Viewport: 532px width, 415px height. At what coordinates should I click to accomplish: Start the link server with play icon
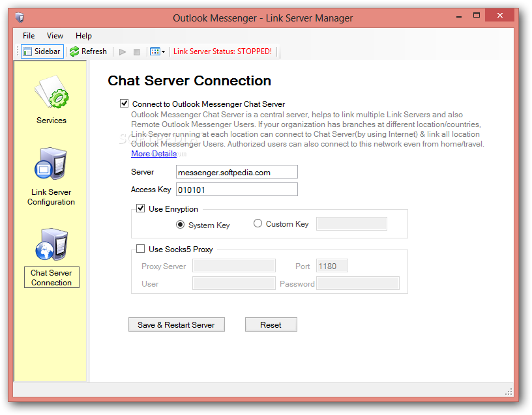coord(123,52)
